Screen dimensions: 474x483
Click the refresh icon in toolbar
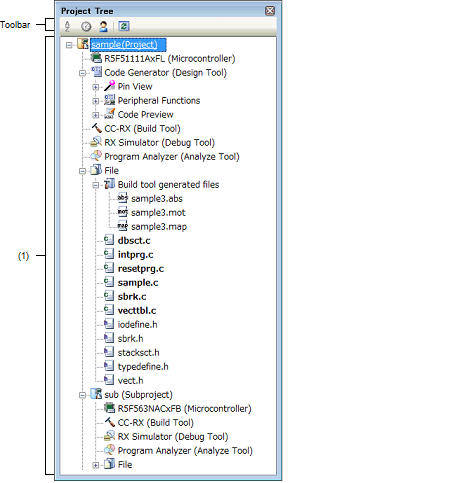[124, 26]
